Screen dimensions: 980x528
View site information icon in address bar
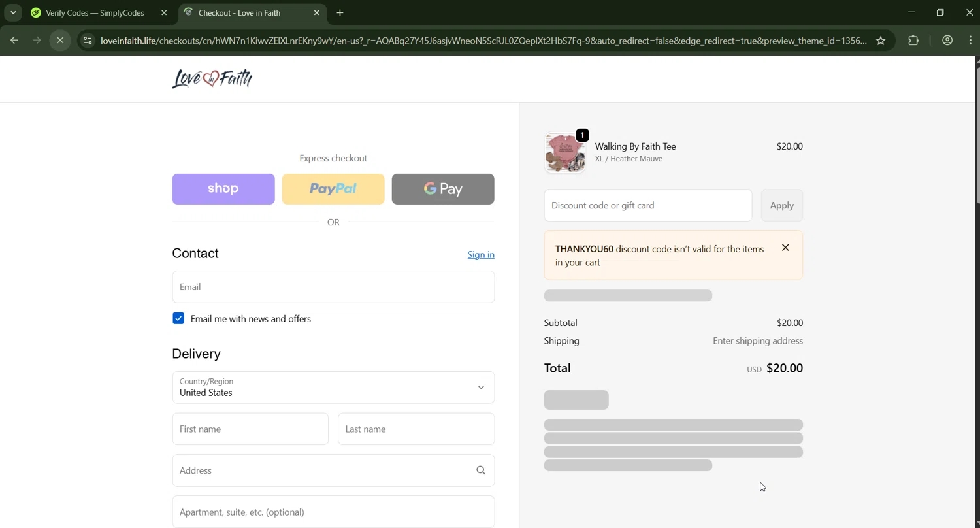tap(88, 41)
